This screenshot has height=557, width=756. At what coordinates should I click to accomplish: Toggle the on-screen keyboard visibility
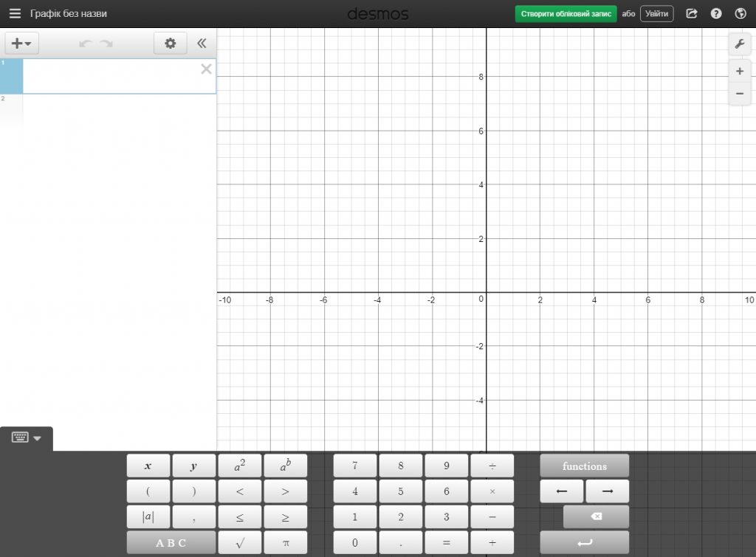(27, 437)
